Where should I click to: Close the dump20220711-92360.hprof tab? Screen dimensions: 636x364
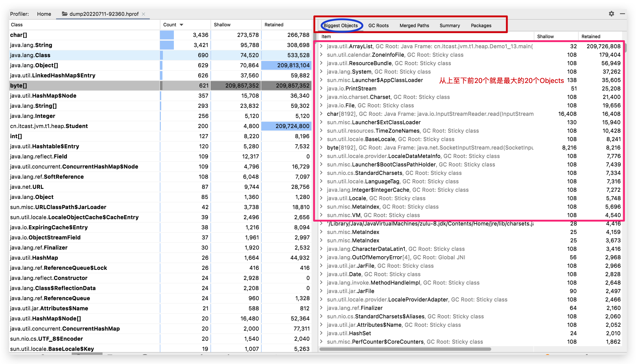click(143, 14)
